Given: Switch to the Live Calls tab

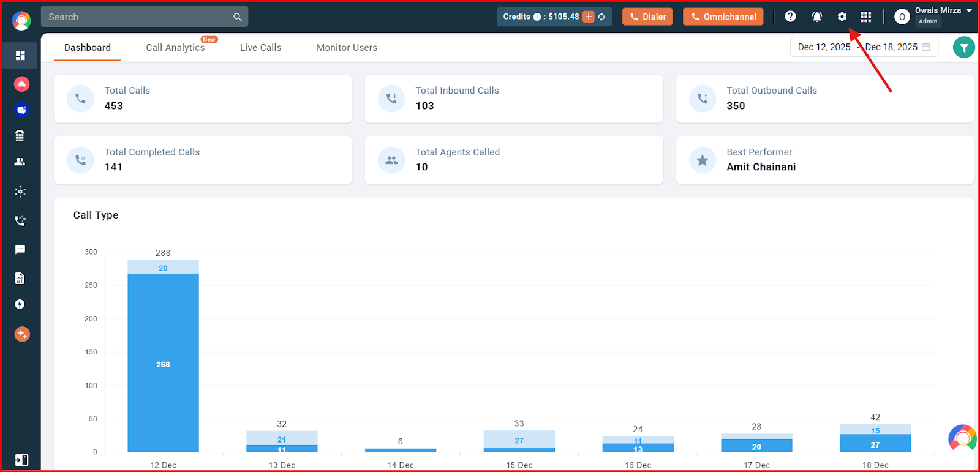Looking at the screenshot, I should click(x=261, y=48).
